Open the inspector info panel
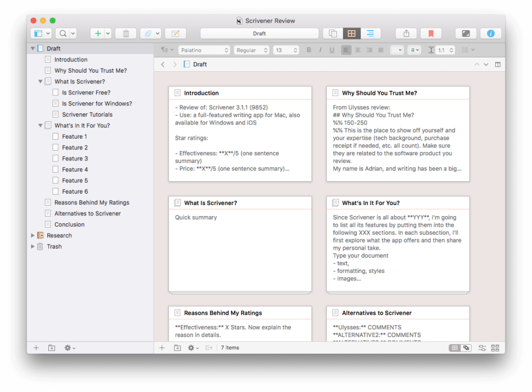 click(490, 34)
